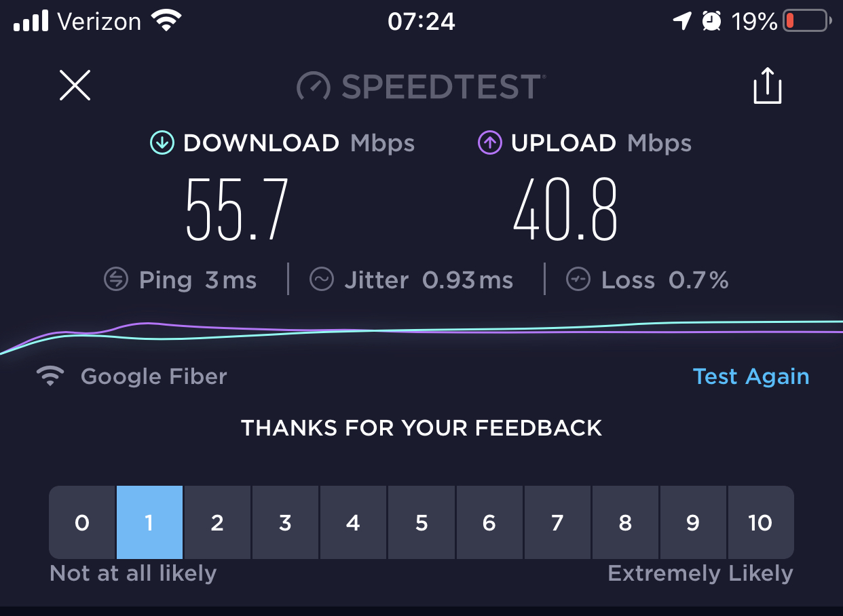Choose rating 7 on the scale

[x=557, y=522]
